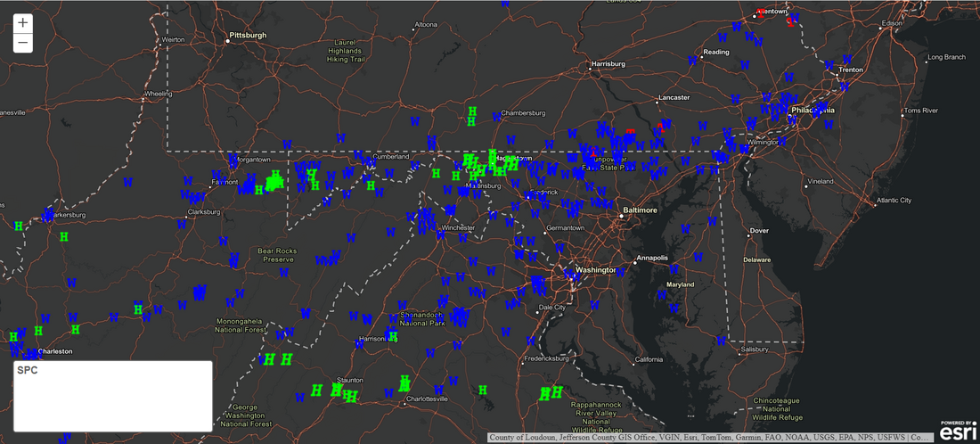Click the Shenandoah National Park label
This screenshot has width=980, height=444.
pos(422,318)
